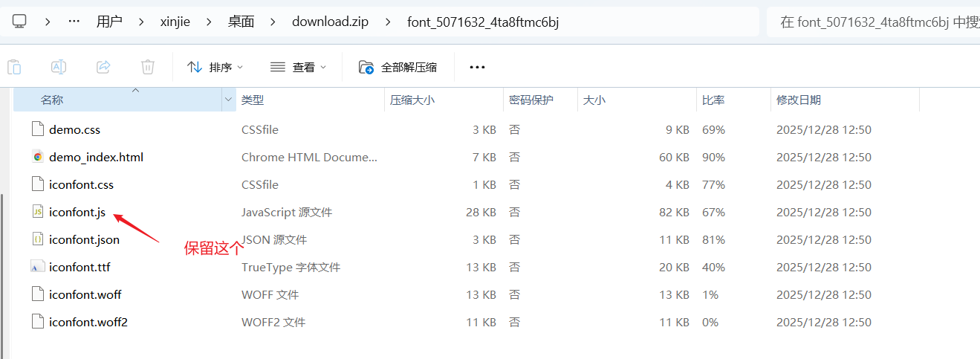
Task: Expand the breadcrumb overflow ellipsis
Action: 74,22
